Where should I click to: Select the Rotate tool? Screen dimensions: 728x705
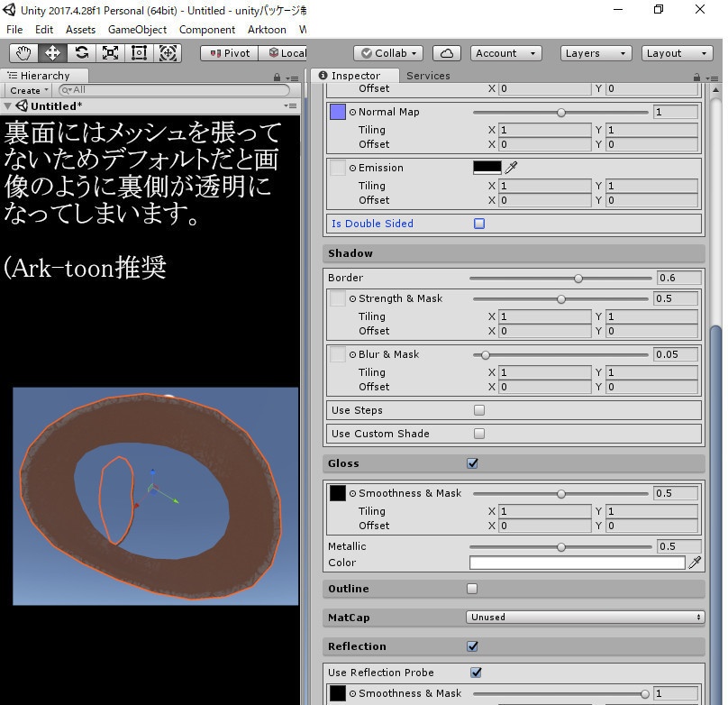pos(82,53)
